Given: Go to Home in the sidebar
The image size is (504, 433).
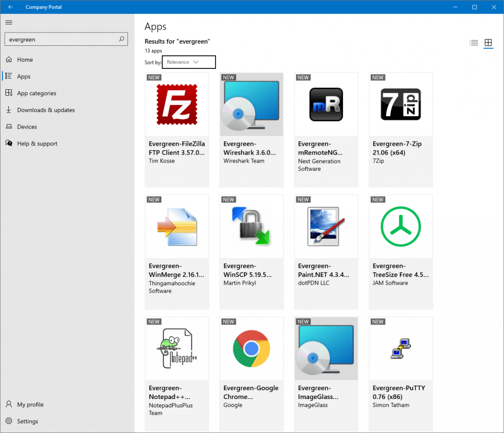Looking at the screenshot, I should (x=25, y=60).
